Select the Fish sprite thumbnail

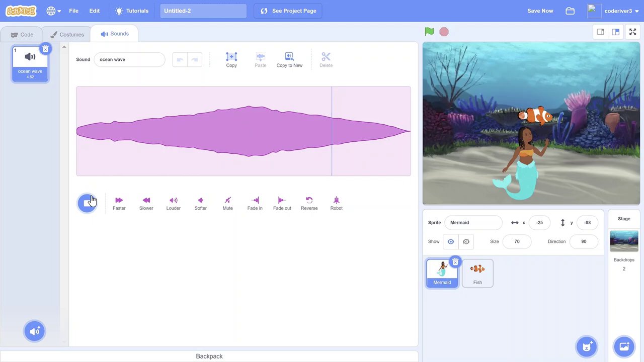click(477, 273)
